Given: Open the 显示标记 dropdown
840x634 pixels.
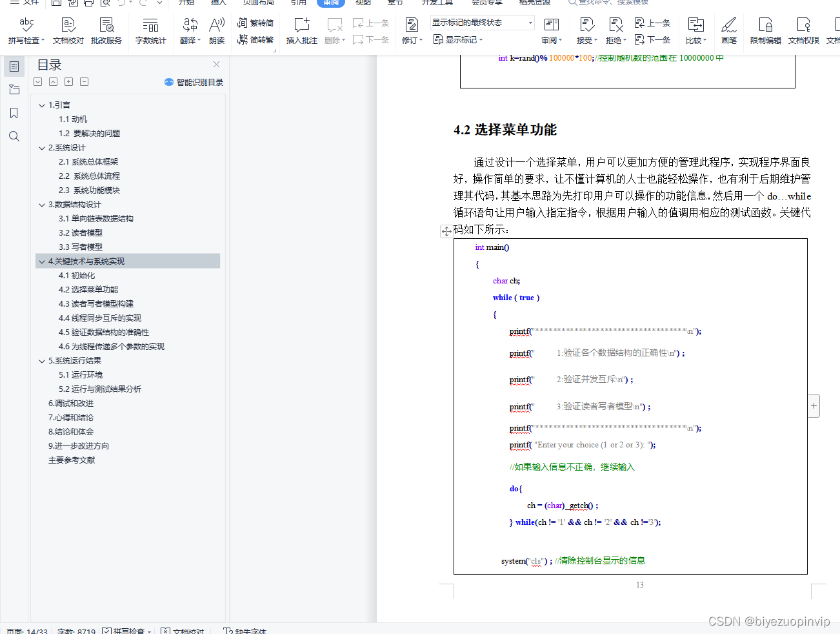Looking at the screenshot, I should (457, 39).
